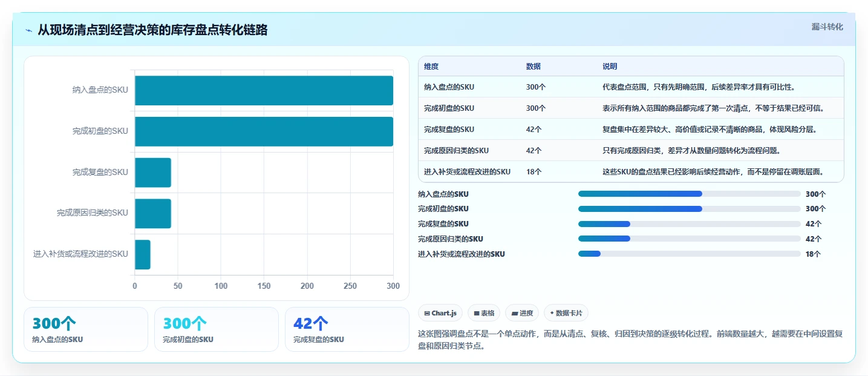This screenshot has width=868, height=376.
Task: Open the 300个 完成初盘的SKU data card
Action: [217, 329]
